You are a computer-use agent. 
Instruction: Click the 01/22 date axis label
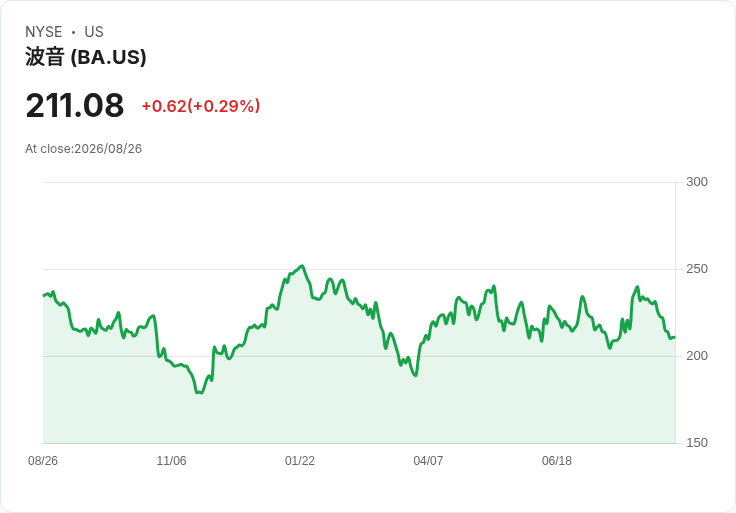tap(300, 461)
